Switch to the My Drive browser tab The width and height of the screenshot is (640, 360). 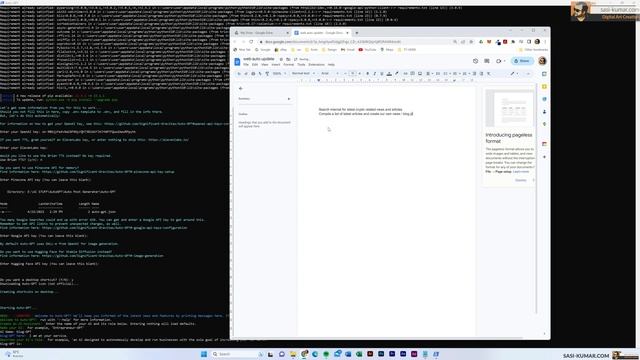click(261, 33)
